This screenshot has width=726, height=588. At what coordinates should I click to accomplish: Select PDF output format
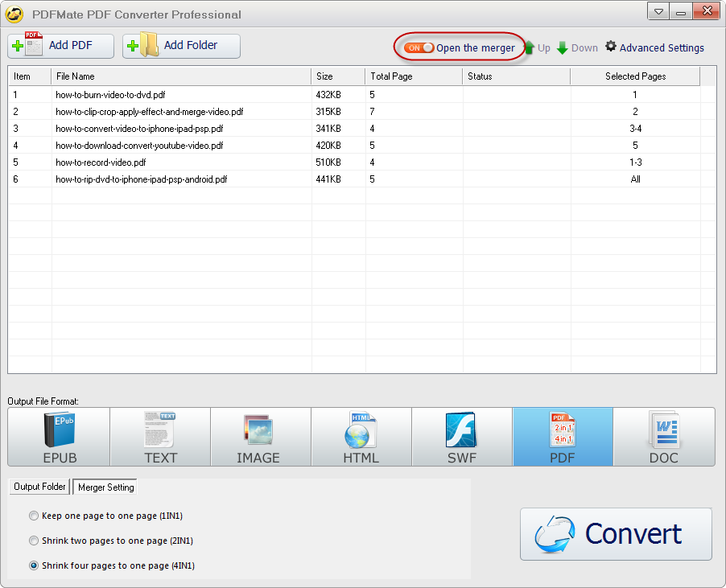point(563,437)
